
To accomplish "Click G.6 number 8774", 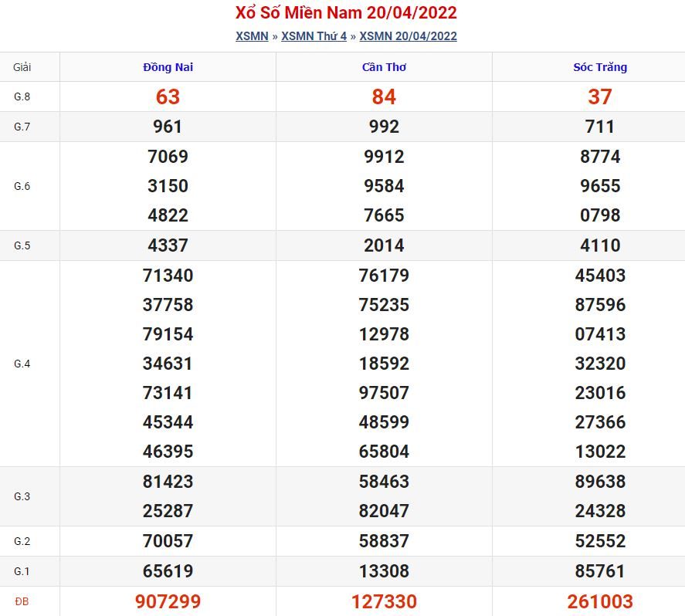I will coord(600,157).
